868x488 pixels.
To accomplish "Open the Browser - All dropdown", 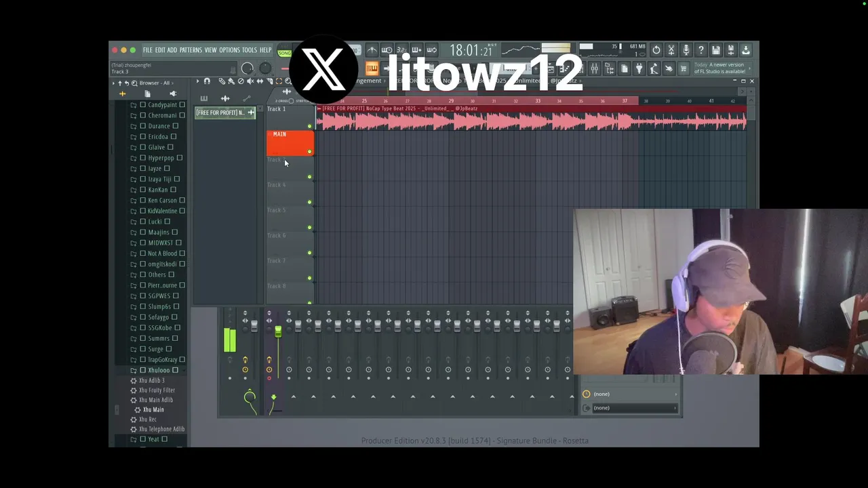I will (x=155, y=83).
